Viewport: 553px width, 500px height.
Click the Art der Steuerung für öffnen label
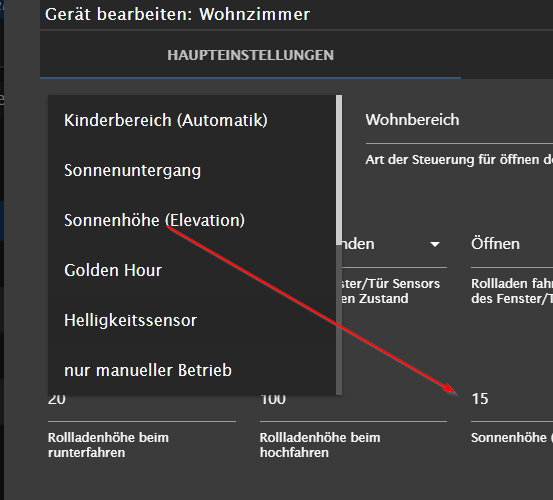click(459, 160)
